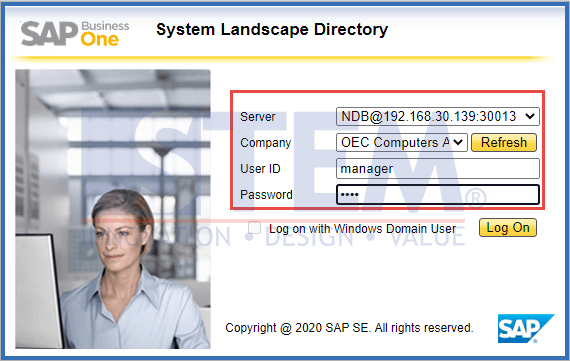Focus the User ID field
570x361 pixels.
point(438,168)
